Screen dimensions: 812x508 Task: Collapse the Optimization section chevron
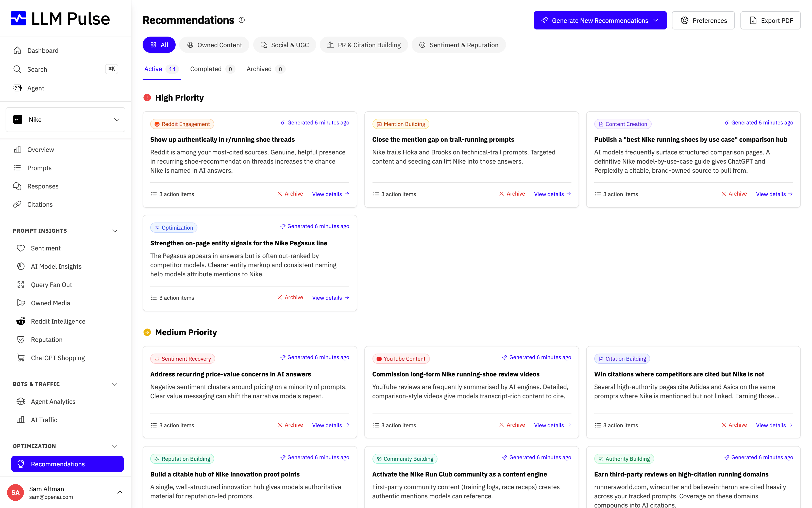coord(115,446)
